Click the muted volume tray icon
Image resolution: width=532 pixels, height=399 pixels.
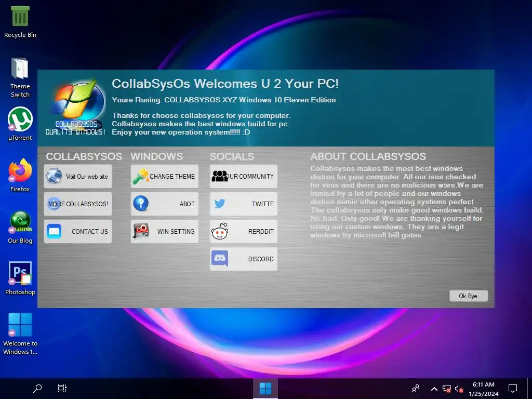(459, 389)
